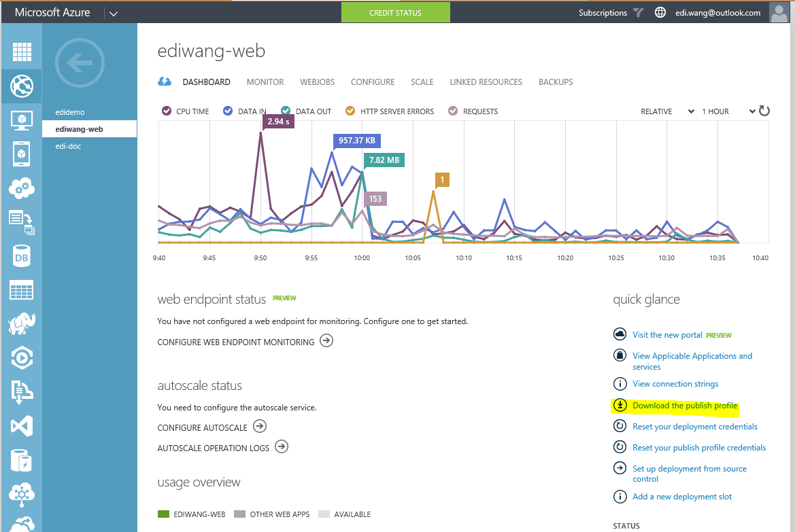795x532 pixels.
Task: Open Cloud Services cloud-with-gears icon
Action: pyautogui.click(x=21, y=188)
